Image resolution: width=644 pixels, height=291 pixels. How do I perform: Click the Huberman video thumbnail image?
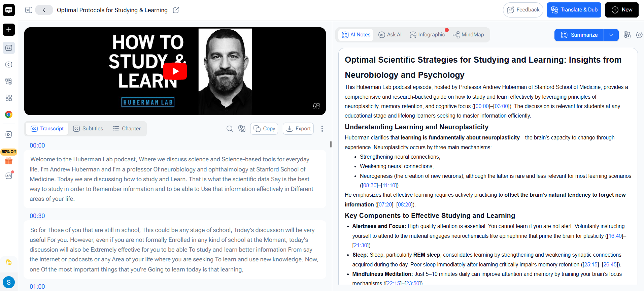(175, 71)
